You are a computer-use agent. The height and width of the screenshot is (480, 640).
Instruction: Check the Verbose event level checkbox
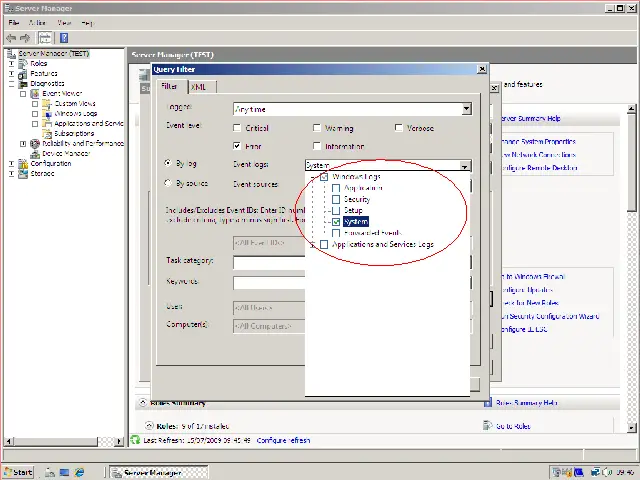tap(399, 128)
